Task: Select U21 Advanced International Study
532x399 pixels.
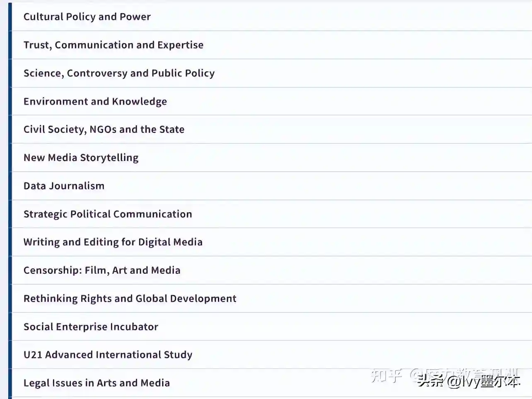Action: (108, 355)
